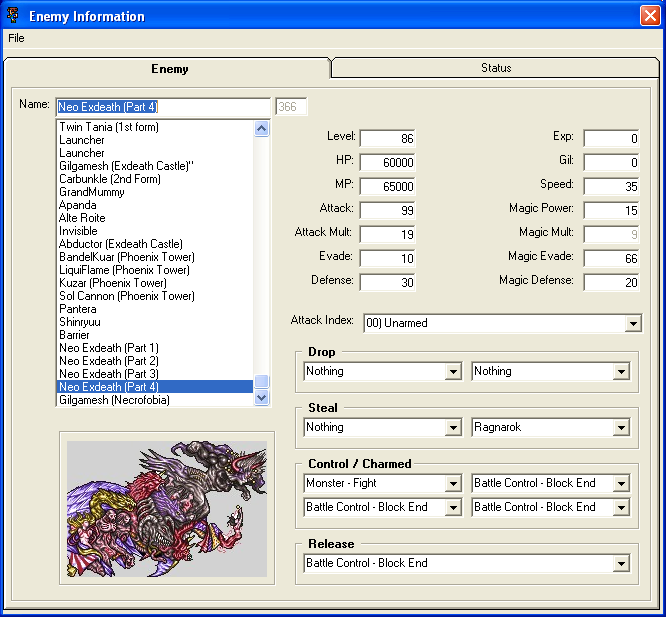The image size is (666, 617).
Task: Close the Enemy Information window
Action: 649,16
